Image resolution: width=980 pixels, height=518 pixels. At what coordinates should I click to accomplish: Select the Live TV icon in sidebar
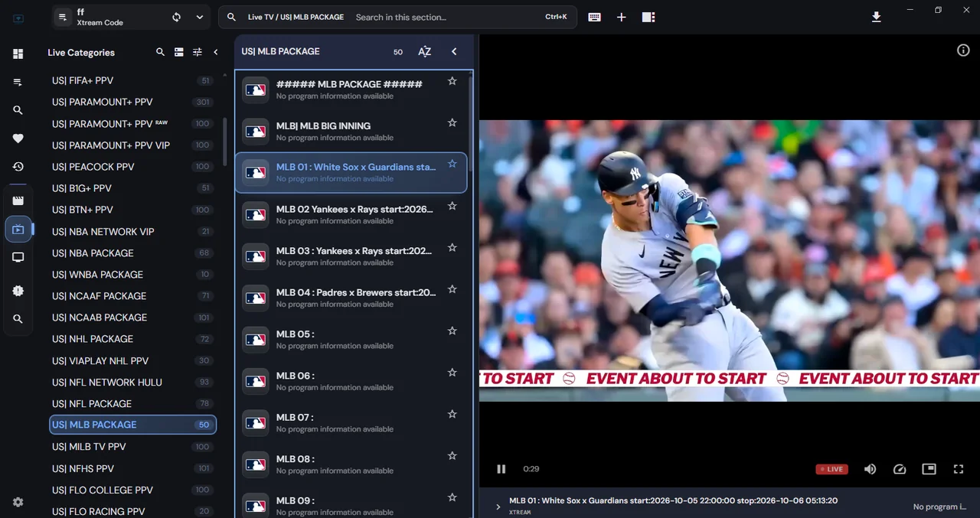click(x=18, y=229)
